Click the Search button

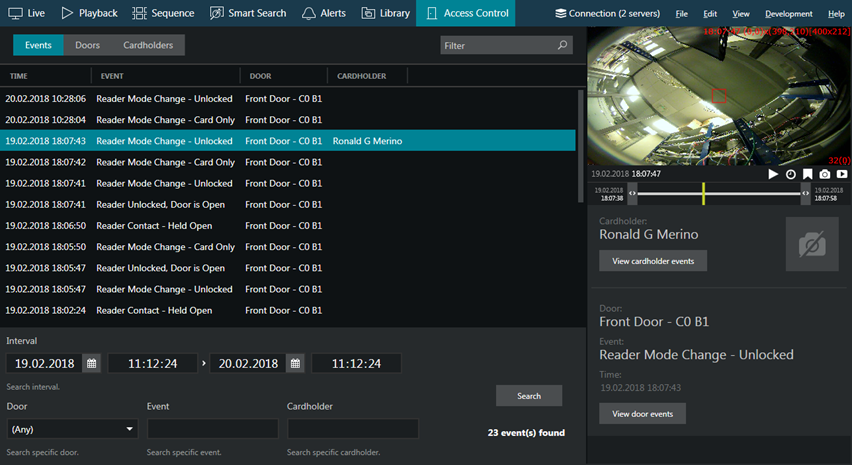[x=529, y=395]
